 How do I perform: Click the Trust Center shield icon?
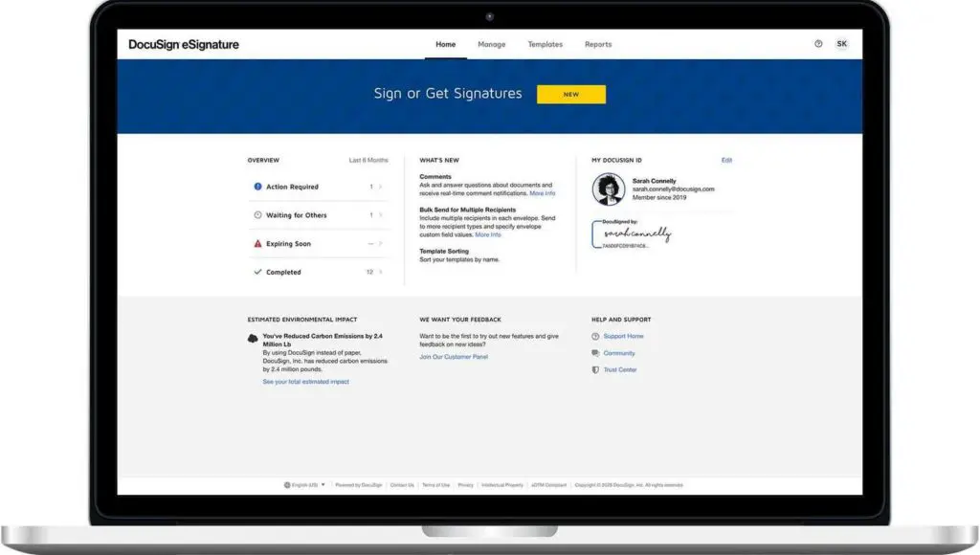tap(596, 369)
